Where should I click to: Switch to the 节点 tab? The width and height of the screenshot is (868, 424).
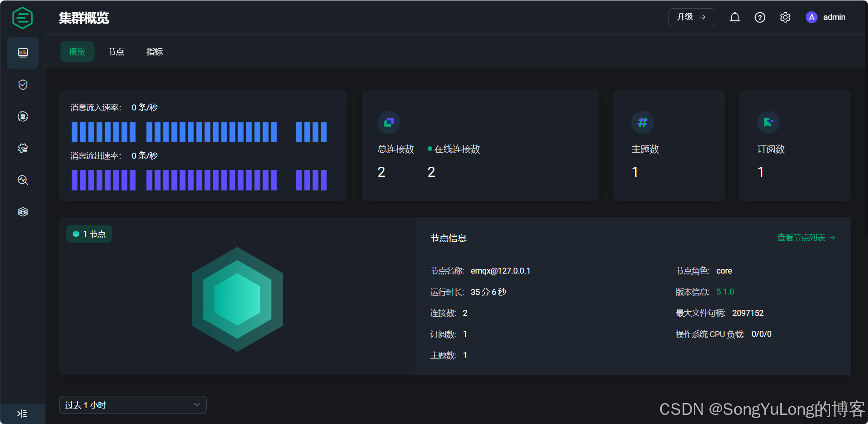click(116, 52)
